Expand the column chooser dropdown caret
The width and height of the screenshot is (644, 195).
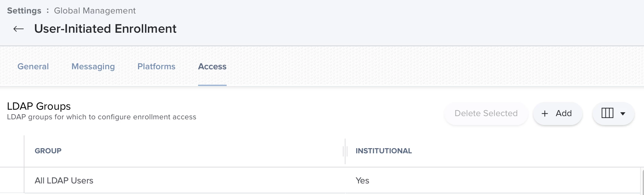(623, 114)
